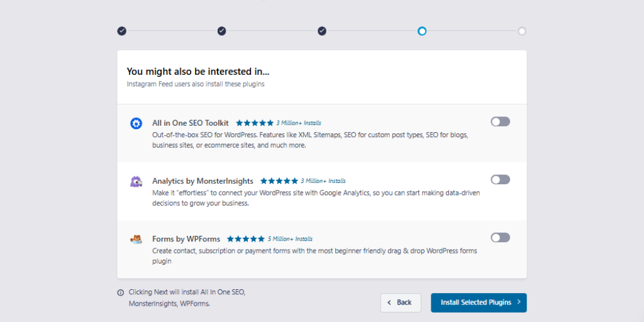Click the third completed step checkmark
644x322 pixels.
(322, 31)
